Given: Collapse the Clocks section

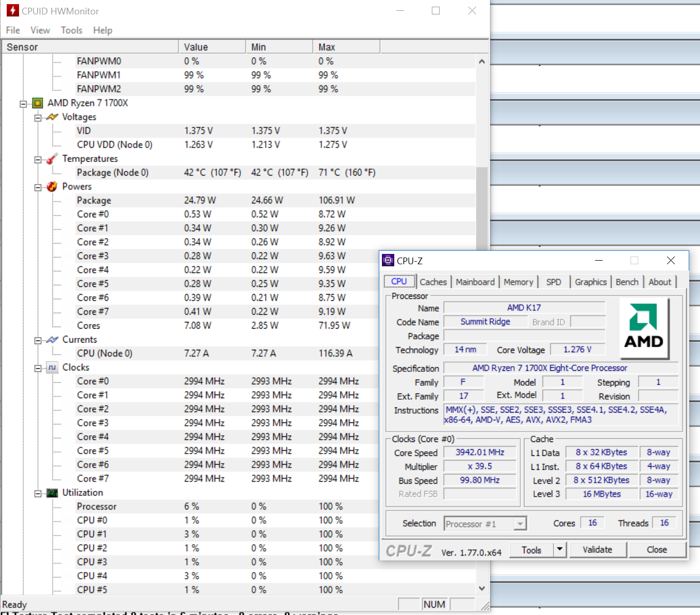Looking at the screenshot, I should (x=38, y=368).
